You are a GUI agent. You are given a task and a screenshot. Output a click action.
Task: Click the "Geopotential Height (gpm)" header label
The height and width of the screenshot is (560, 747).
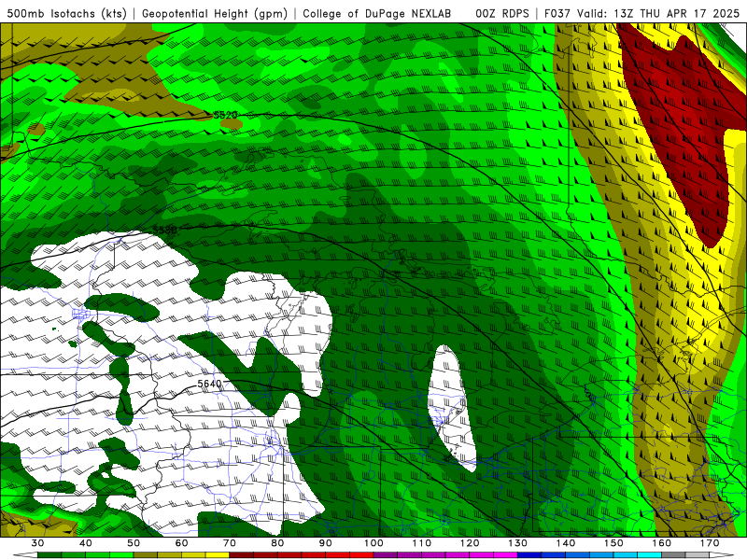215,14
